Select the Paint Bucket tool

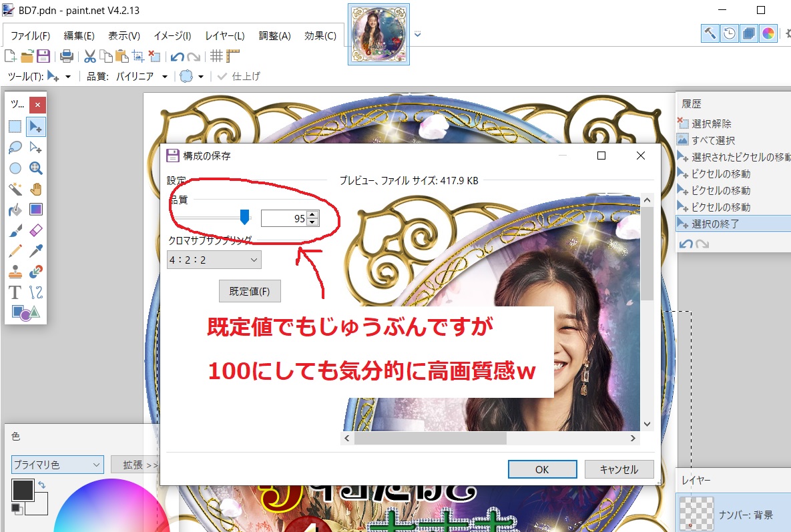[15, 210]
